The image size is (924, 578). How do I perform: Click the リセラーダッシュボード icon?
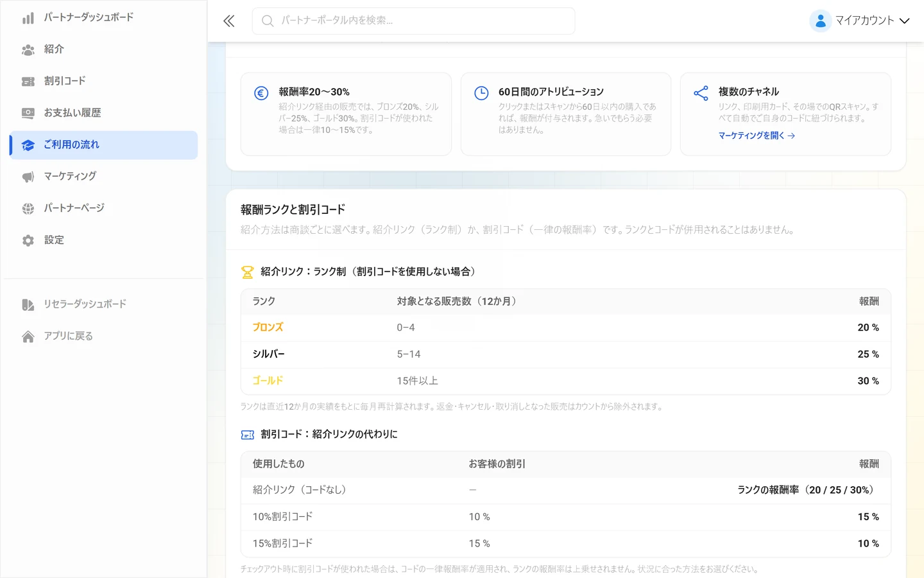pos(28,304)
